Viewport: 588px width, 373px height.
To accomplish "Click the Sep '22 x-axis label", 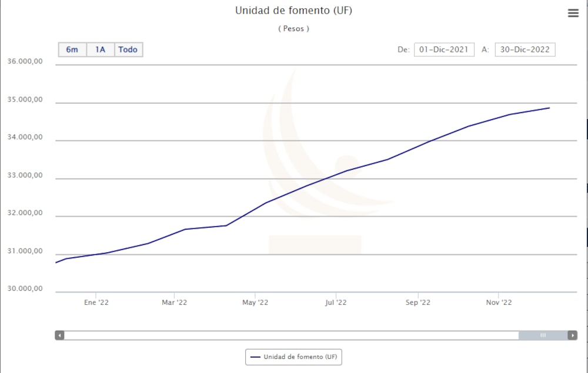I will point(417,303).
